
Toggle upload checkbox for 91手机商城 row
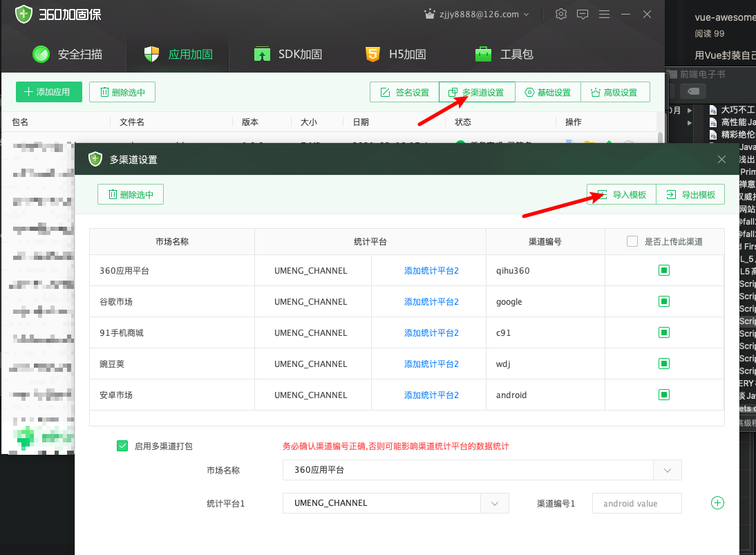664,332
